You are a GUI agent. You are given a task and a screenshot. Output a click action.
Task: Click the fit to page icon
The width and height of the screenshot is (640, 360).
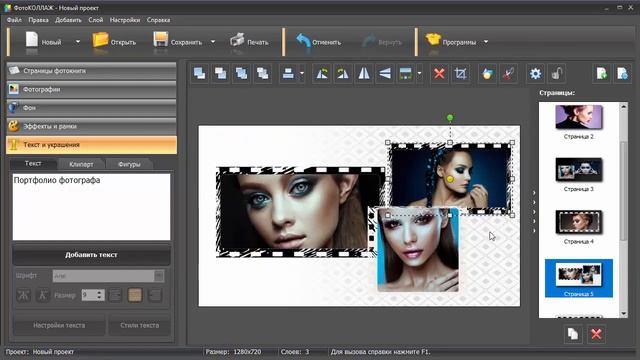(x=406, y=74)
